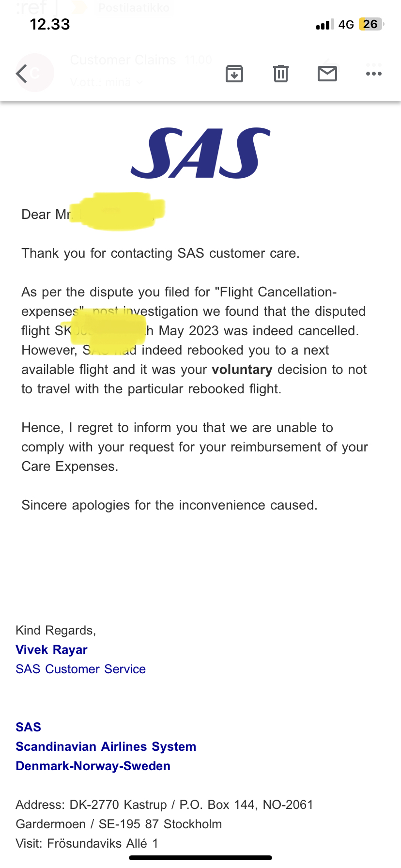401x868 pixels.
Task: Tap the 'Customer Claims' sender name
Action: click(123, 60)
